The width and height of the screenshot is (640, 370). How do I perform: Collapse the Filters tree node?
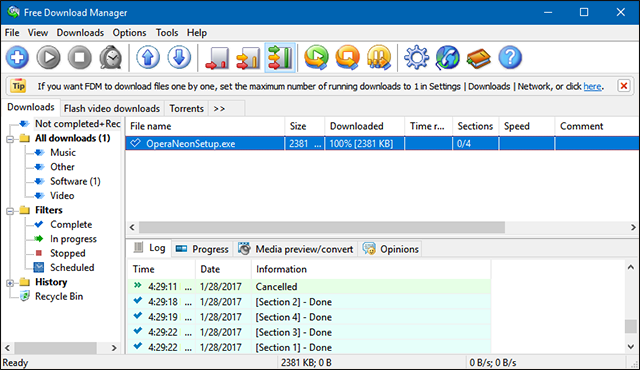pos(10,211)
